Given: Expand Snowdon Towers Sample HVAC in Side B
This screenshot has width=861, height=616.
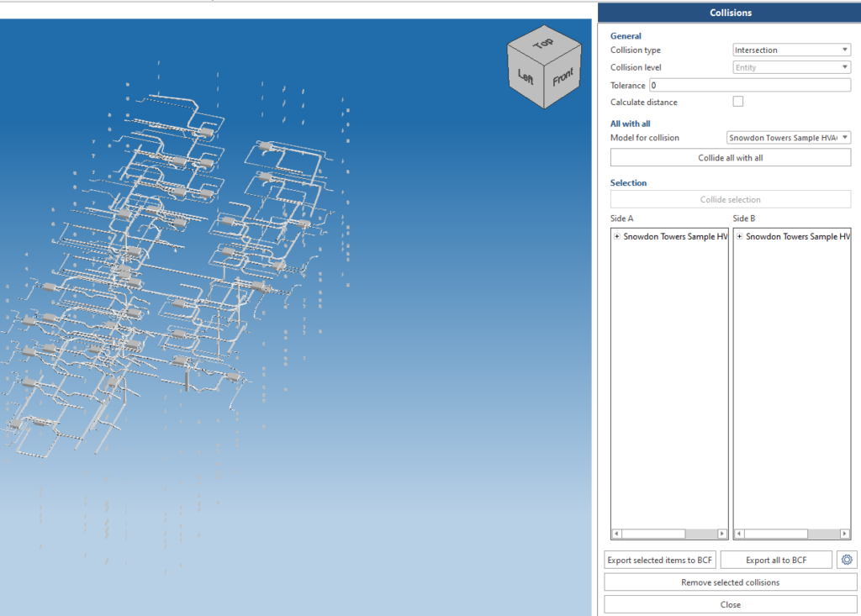Looking at the screenshot, I should pyautogui.click(x=739, y=236).
